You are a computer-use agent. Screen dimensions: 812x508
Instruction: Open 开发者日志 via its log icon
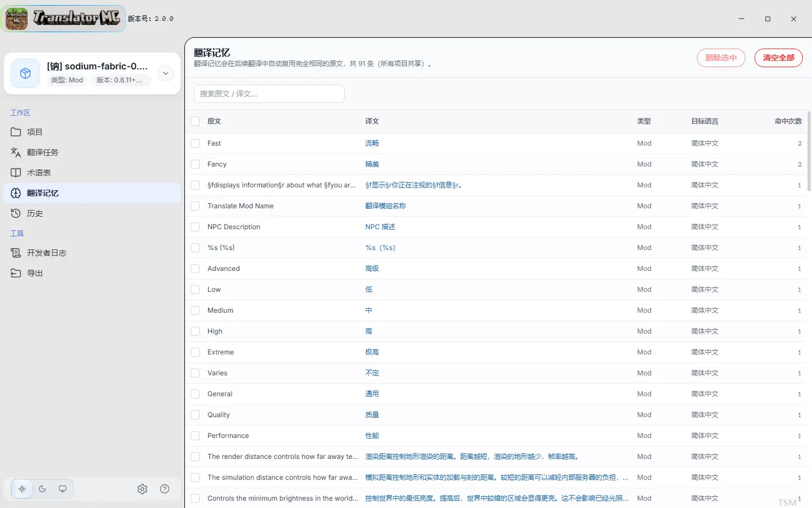(16, 253)
